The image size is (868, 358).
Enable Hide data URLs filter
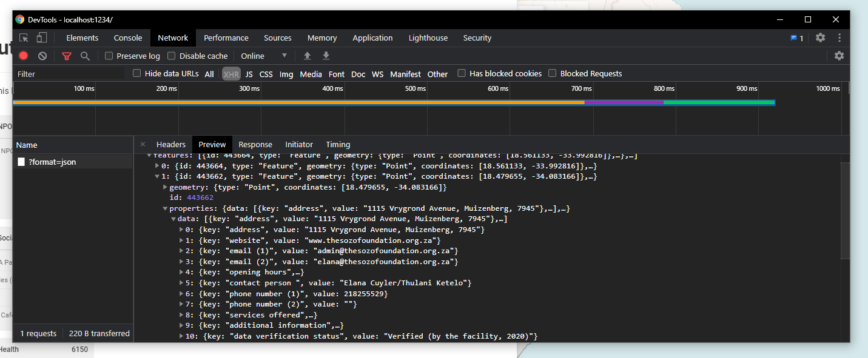coord(136,73)
